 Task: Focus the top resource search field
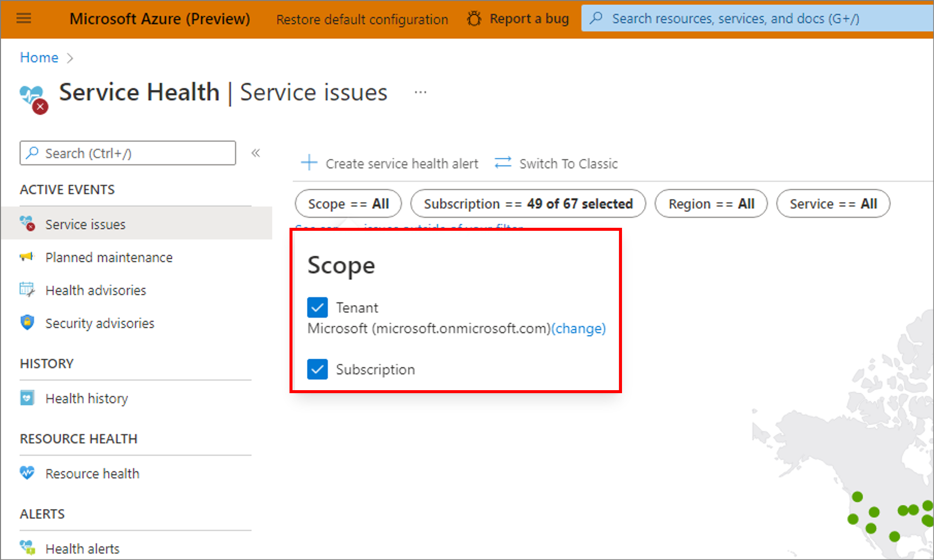(757, 18)
